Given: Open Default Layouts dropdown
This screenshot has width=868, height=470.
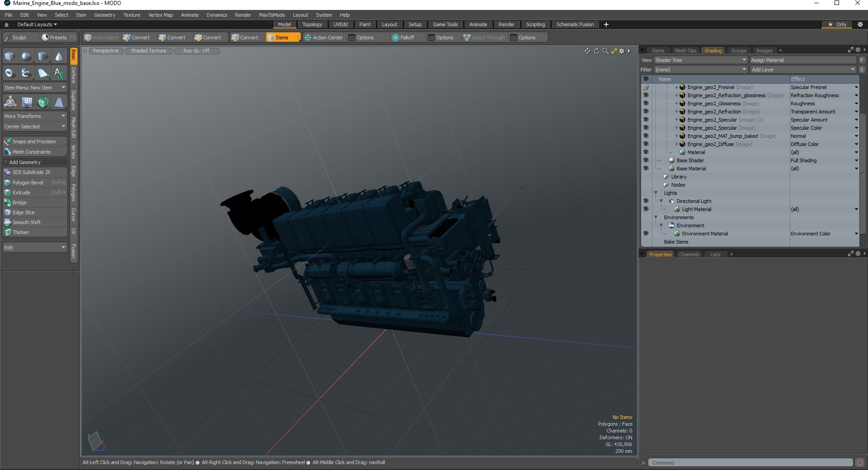Looking at the screenshot, I should (x=37, y=24).
